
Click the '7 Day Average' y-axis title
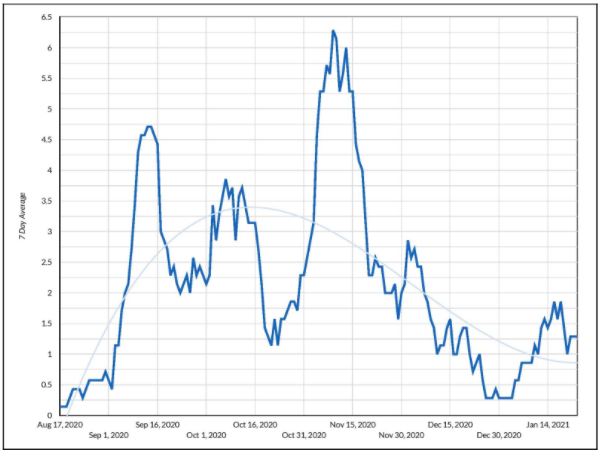(23, 216)
